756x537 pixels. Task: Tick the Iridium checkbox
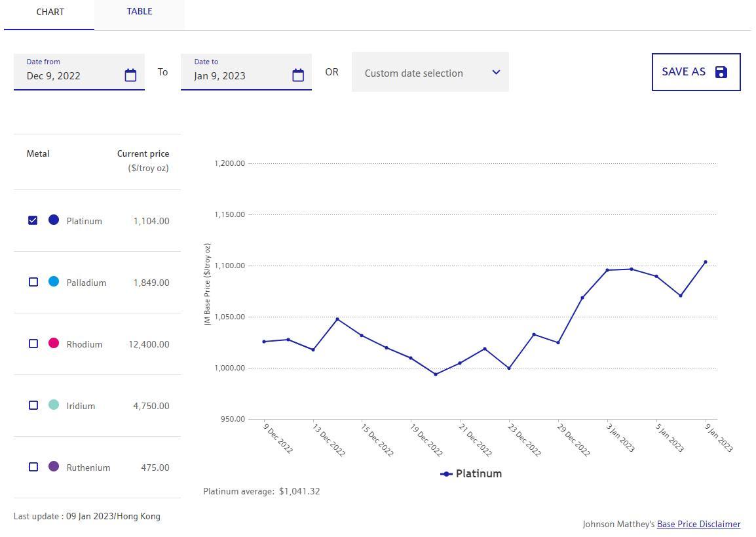tap(33, 405)
